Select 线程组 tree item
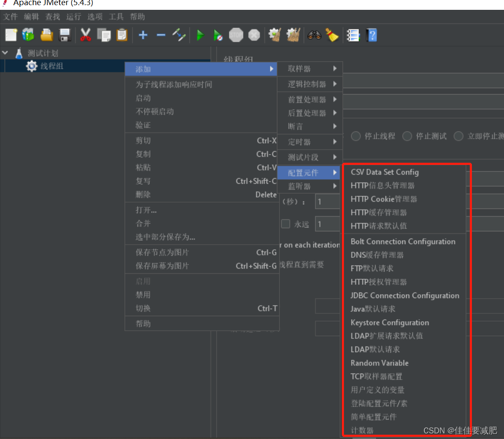This screenshot has width=504, height=439. click(x=51, y=66)
